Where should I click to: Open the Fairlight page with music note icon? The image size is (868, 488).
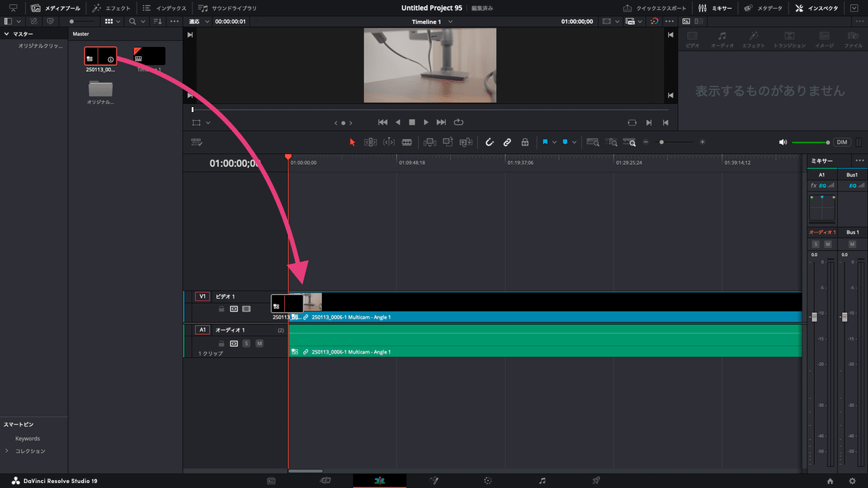542,480
